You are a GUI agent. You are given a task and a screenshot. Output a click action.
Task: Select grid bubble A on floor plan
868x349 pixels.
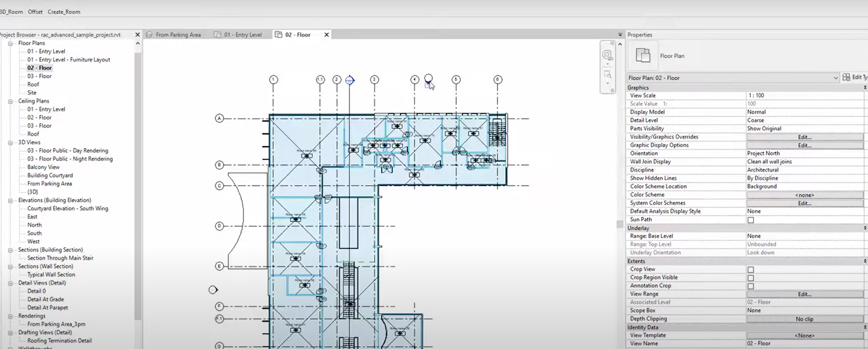pos(219,118)
